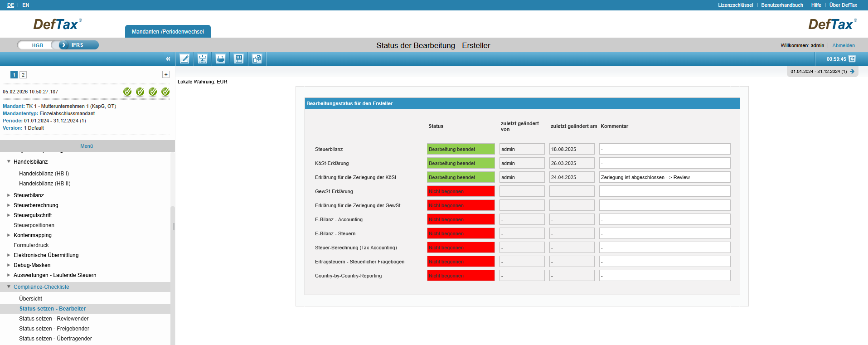Click the Steuerbilanz Kommentar input field
The height and width of the screenshot is (345, 868).
point(664,149)
